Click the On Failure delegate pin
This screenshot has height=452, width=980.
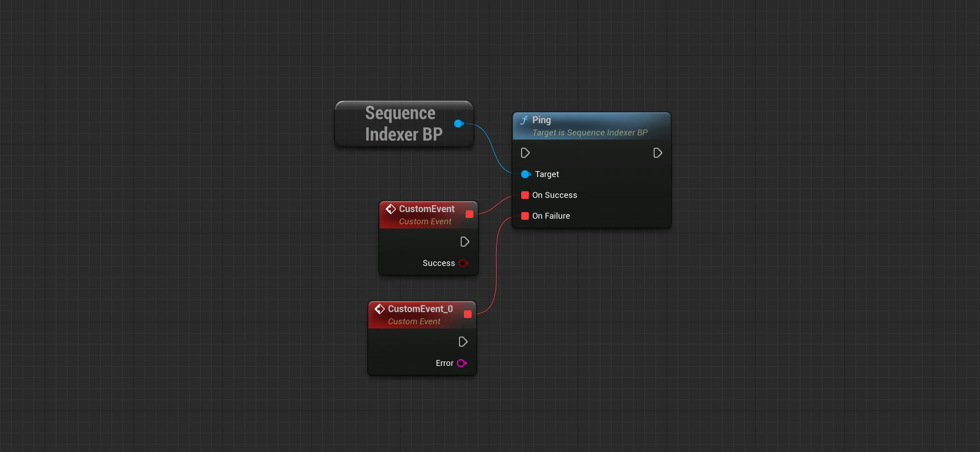(525, 216)
